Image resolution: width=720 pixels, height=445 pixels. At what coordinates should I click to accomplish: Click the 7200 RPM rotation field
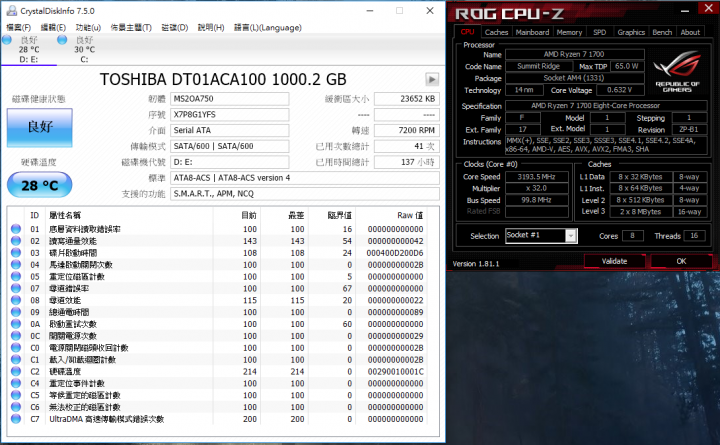407,130
